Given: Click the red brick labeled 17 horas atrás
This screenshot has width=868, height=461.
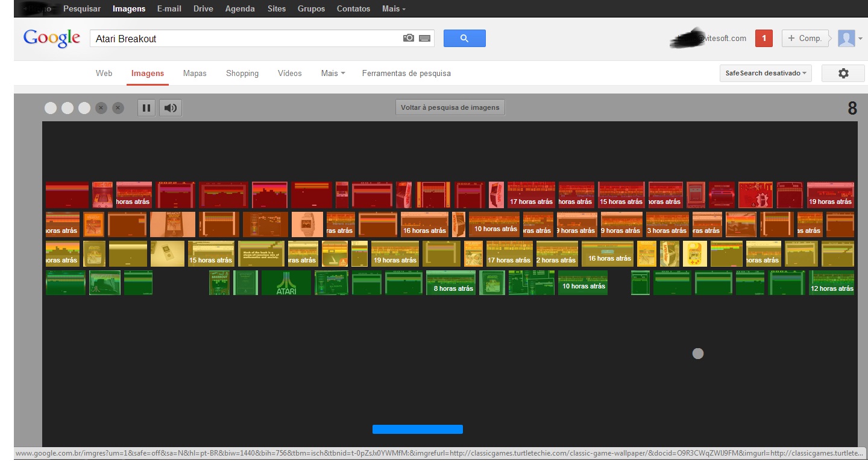Looking at the screenshot, I should pos(531,195).
